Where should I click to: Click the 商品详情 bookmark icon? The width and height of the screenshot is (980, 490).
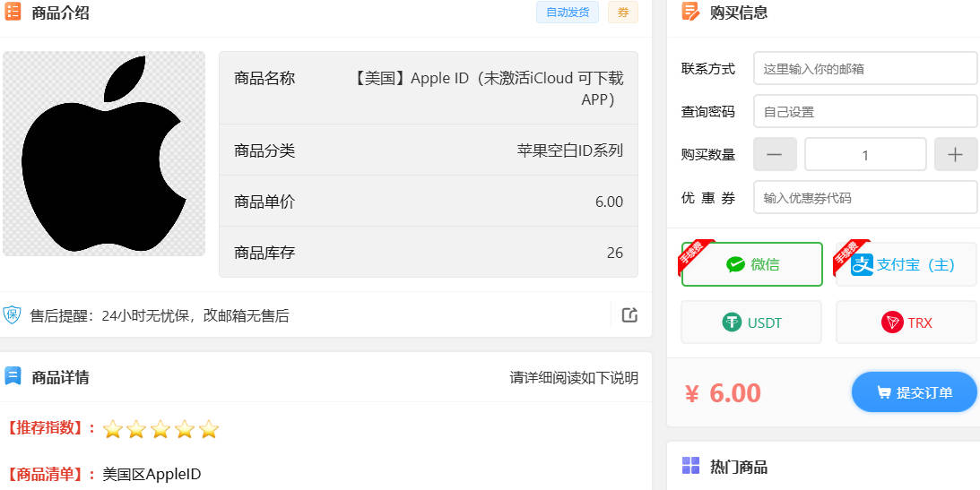coord(13,376)
